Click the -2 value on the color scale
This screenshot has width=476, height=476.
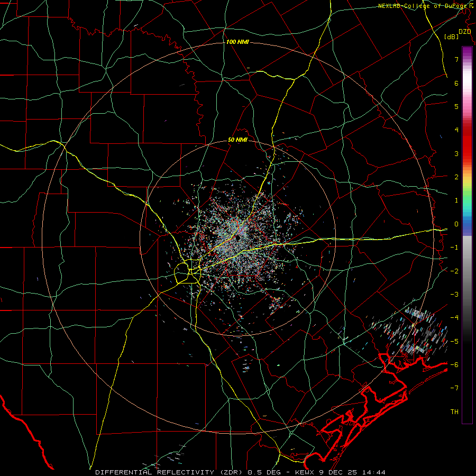[x=454, y=271]
